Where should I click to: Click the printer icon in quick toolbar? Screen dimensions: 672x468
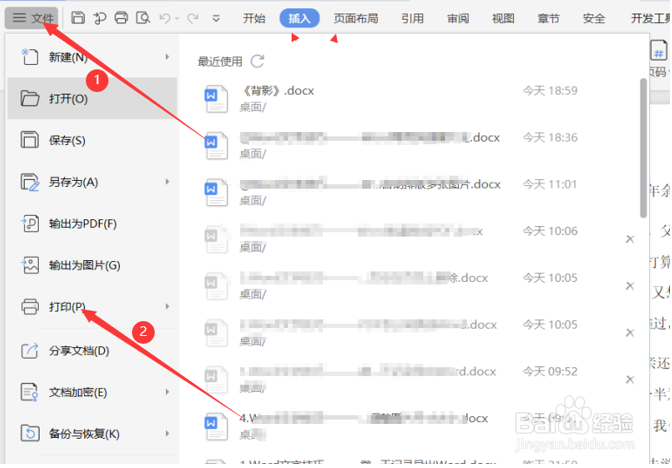[x=121, y=18]
